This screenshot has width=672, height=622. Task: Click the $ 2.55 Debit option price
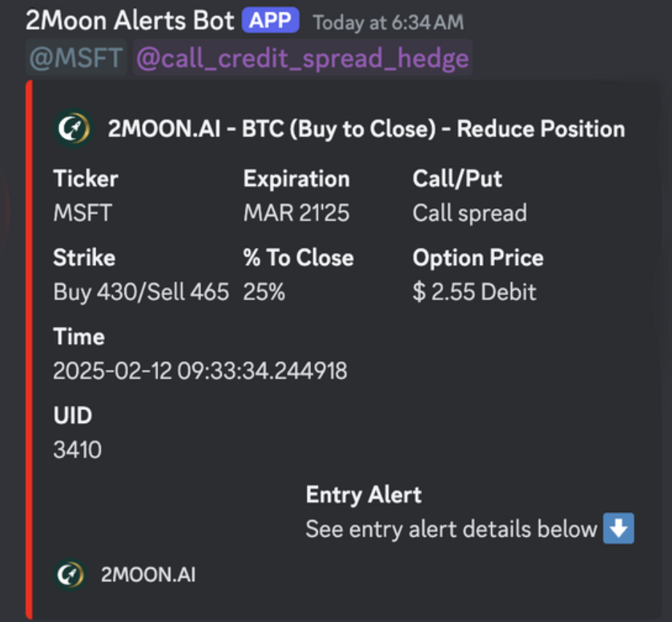474,292
